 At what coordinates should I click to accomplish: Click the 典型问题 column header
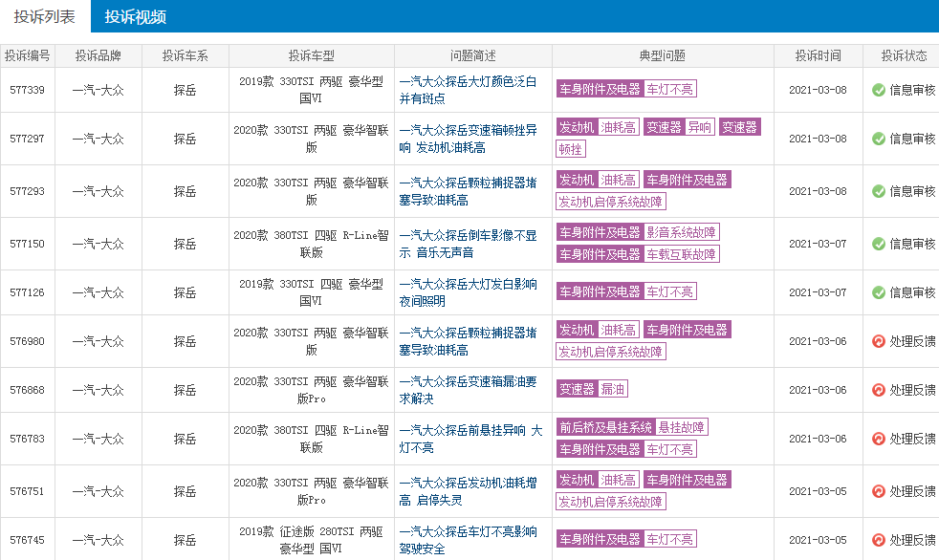pyautogui.click(x=663, y=55)
